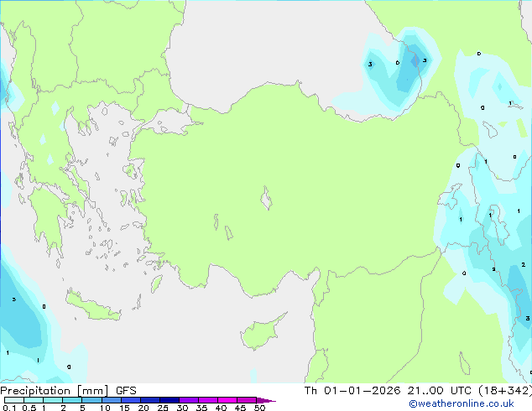Image resolution: width=532 pixels, height=411 pixels.
Task: Click the 45–50 mm legend color swatch
Action: click(247, 400)
